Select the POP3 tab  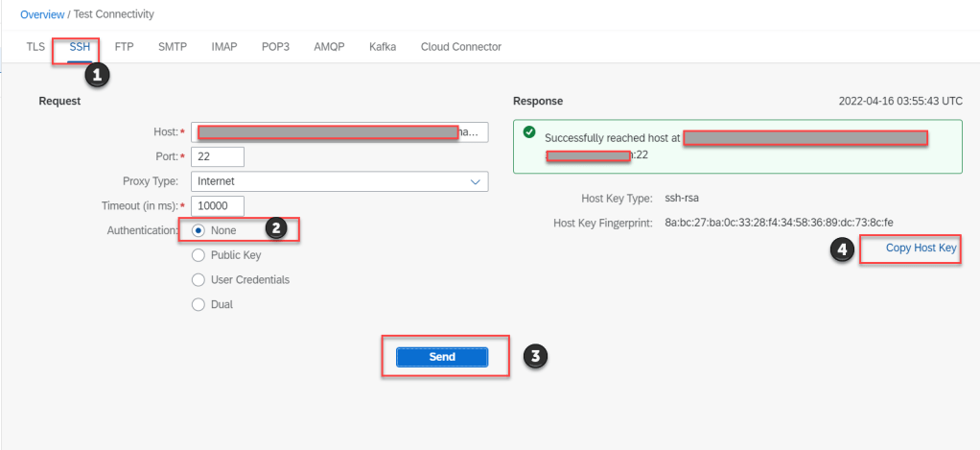click(275, 47)
